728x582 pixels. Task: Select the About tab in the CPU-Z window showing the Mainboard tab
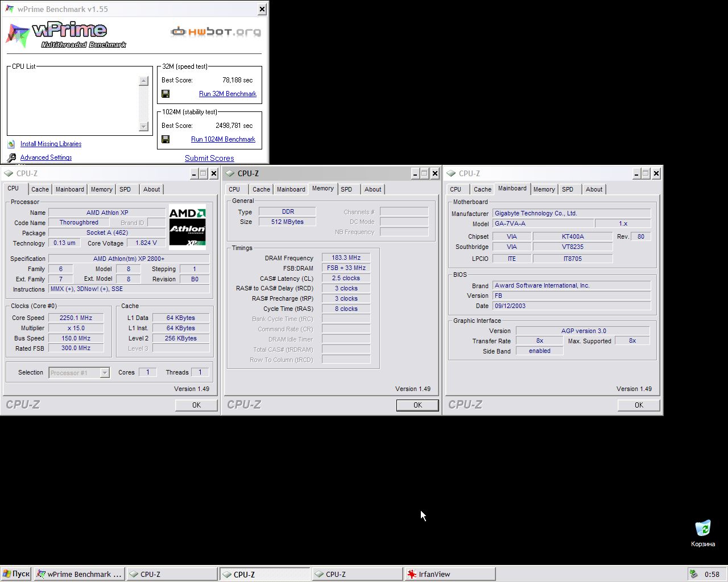594,189
